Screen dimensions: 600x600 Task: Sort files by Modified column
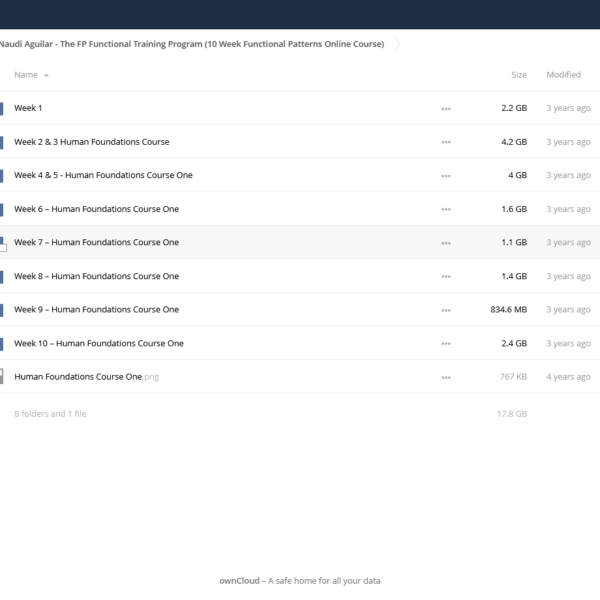coord(563,75)
